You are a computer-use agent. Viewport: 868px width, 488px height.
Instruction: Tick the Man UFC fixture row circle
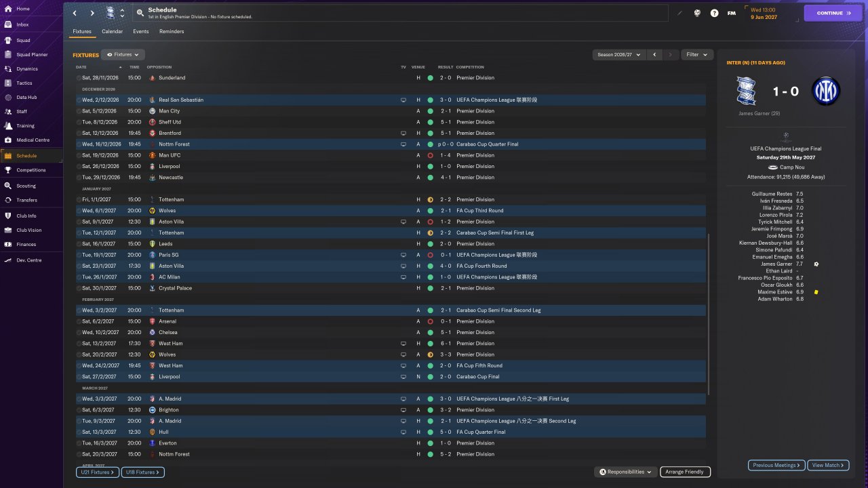pyautogui.click(x=79, y=155)
